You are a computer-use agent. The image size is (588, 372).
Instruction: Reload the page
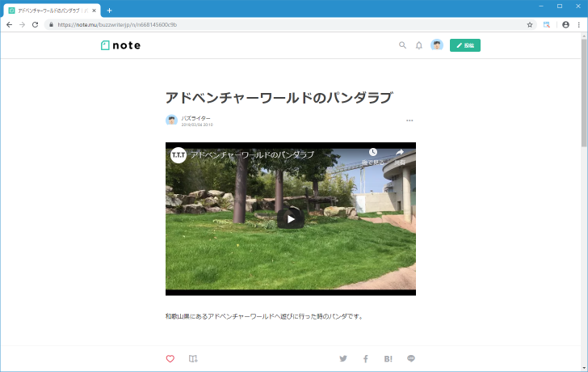click(36, 25)
